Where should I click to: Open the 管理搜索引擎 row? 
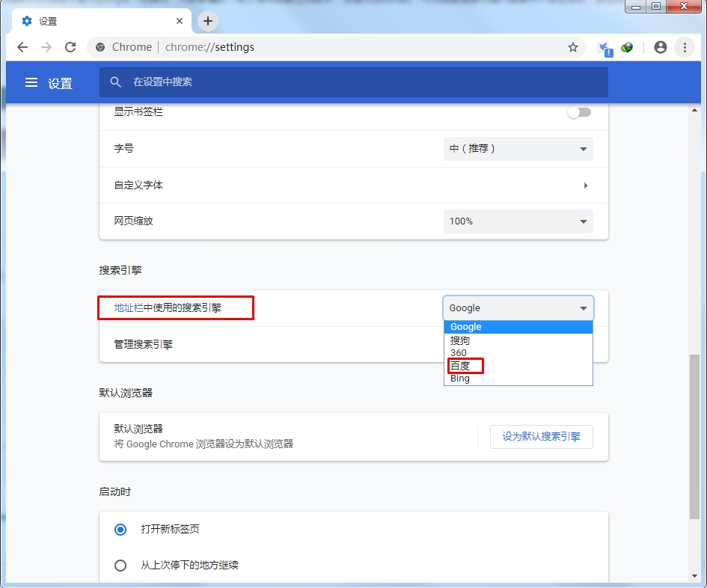coord(353,345)
